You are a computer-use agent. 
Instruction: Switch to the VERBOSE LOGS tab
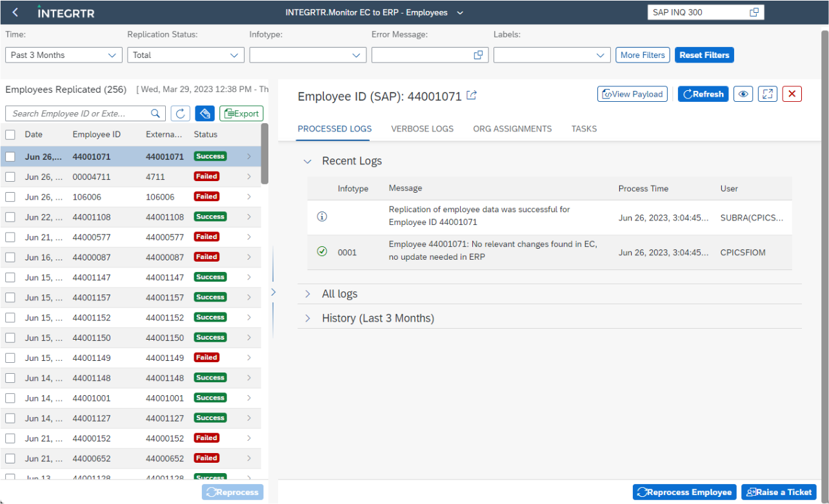[422, 129]
